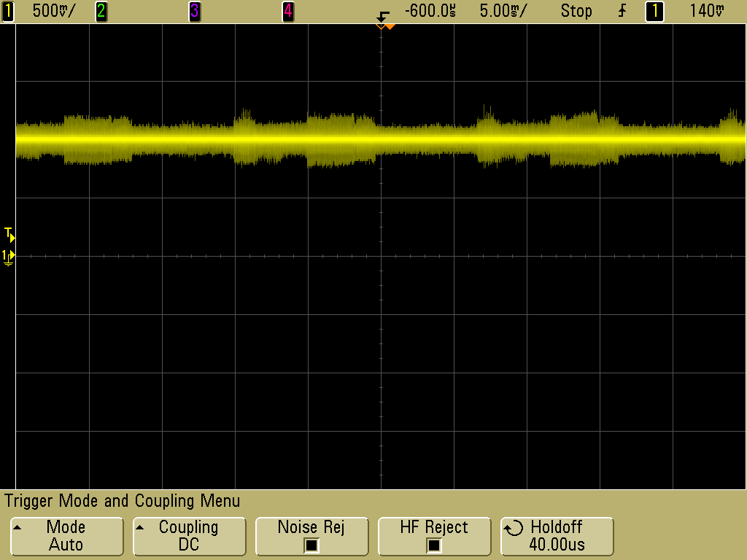Select the pink channel 4 indicator

287,11
